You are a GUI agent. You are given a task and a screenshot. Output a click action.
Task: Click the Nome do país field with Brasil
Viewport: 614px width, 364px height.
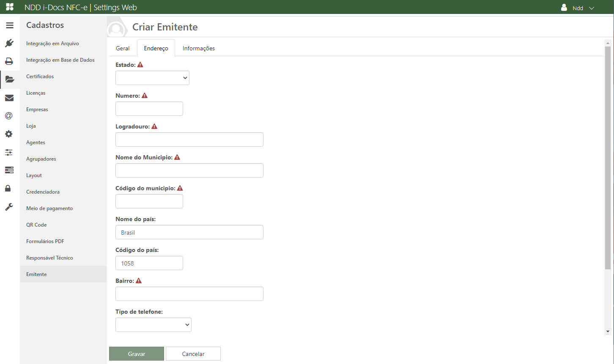click(189, 232)
